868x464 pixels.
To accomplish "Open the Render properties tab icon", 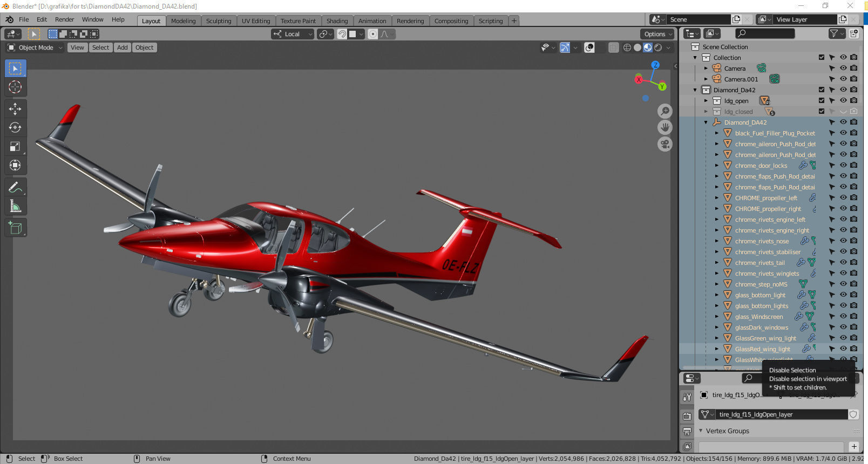I will [x=687, y=416].
